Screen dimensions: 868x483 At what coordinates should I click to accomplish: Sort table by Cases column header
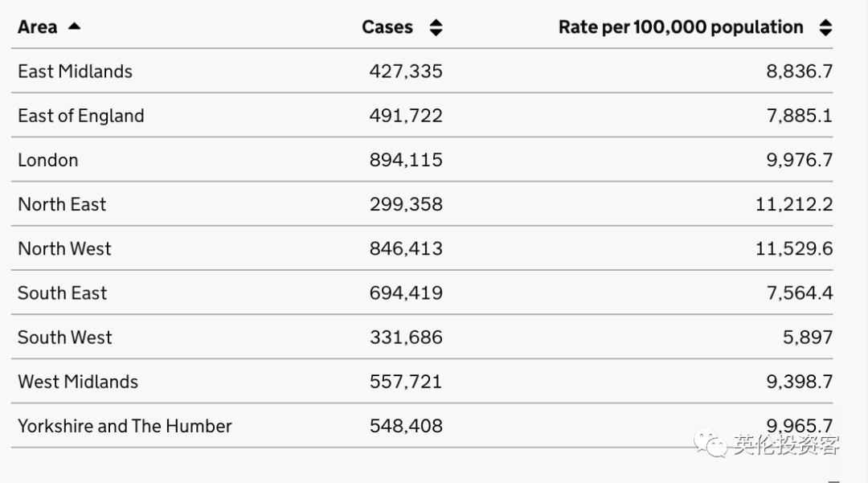click(387, 27)
